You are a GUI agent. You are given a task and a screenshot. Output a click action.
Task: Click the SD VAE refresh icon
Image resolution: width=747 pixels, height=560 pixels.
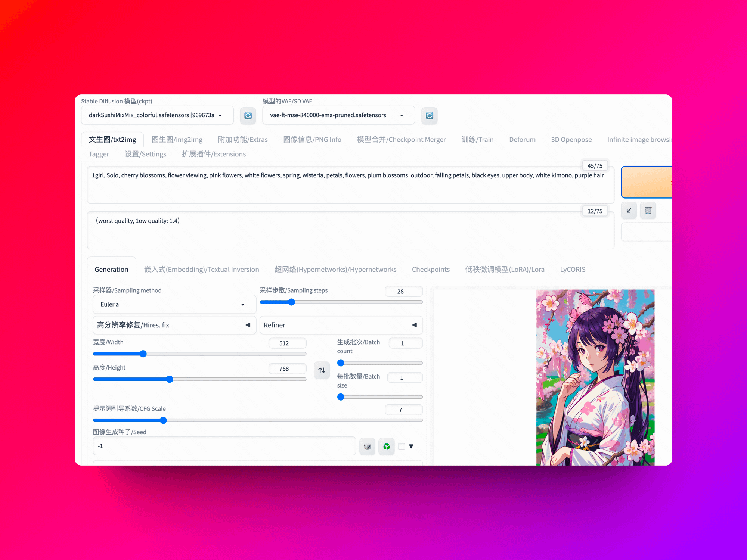tap(429, 116)
